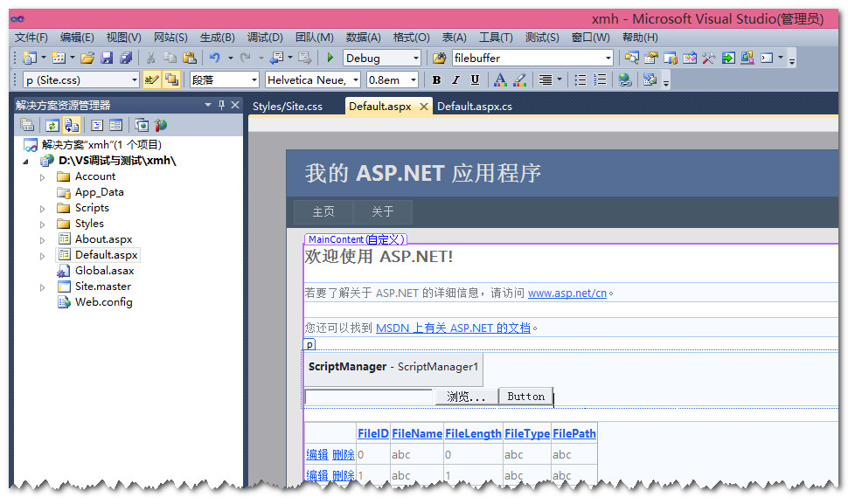Toggle Underline formatting
This screenshot has width=848, height=504.
tap(476, 80)
